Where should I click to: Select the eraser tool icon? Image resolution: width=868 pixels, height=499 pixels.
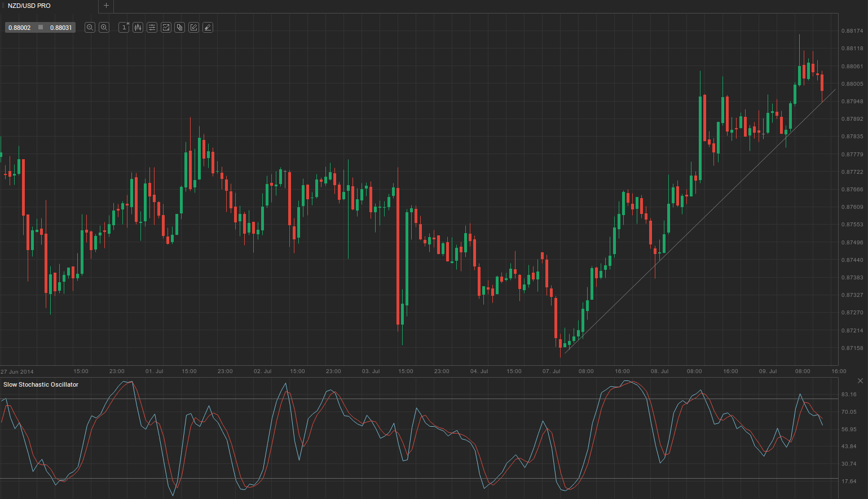(208, 27)
